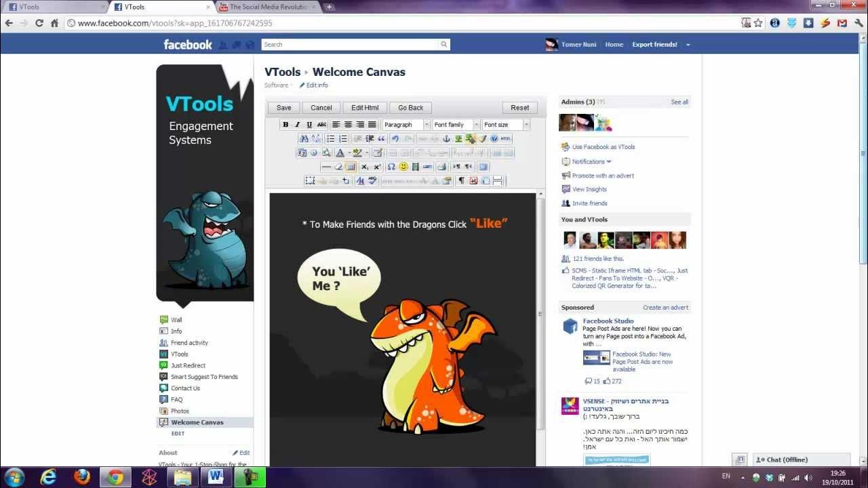This screenshot has width=868, height=488.
Task: Show paragraph marks pilcrow icon
Action: pos(462,181)
